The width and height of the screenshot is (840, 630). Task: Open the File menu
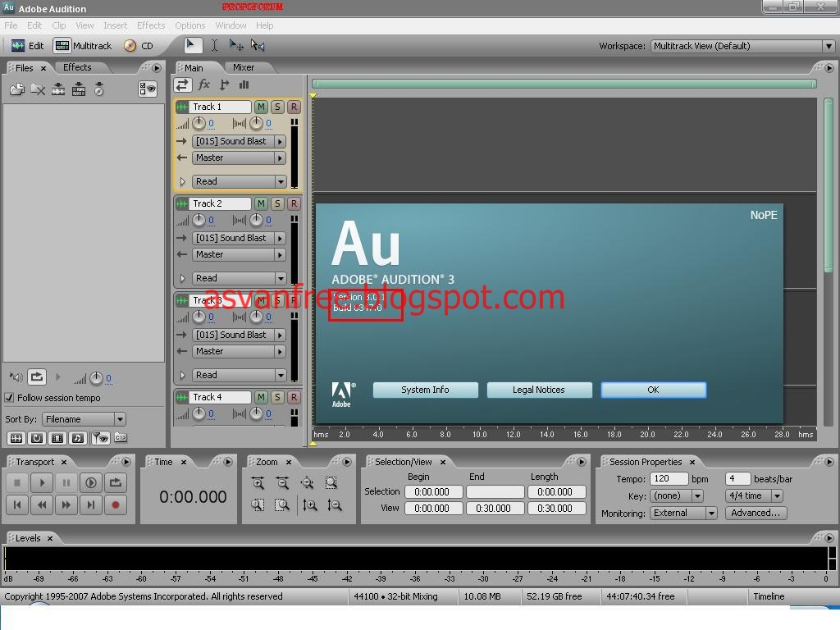pos(11,25)
